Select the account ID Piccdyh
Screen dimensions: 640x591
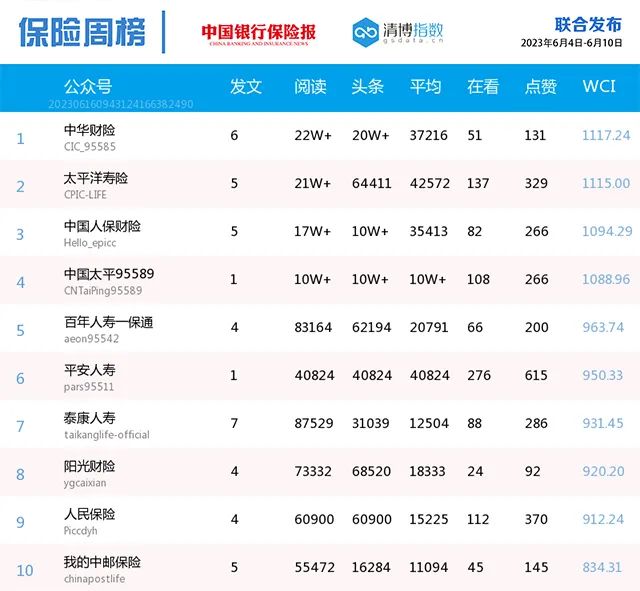pyautogui.click(x=80, y=531)
